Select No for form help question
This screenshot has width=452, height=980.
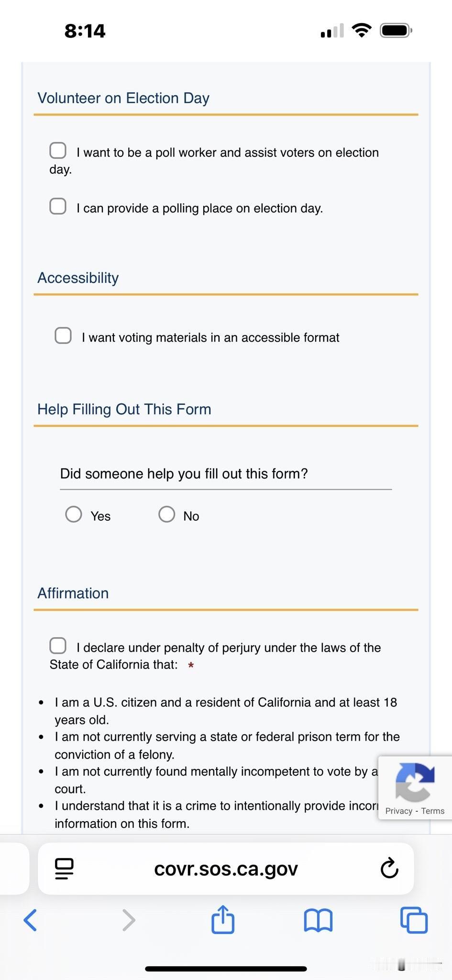click(x=166, y=514)
